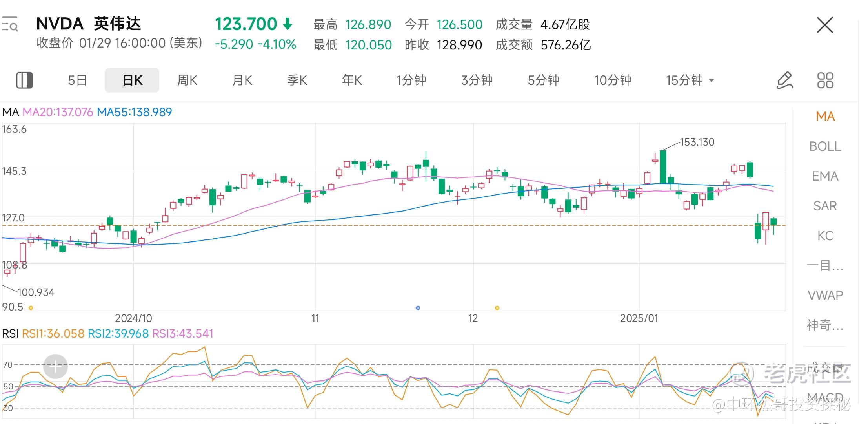The height and width of the screenshot is (424, 868).
Task: Open the 年K yearly chart
Action: [x=352, y=80]
